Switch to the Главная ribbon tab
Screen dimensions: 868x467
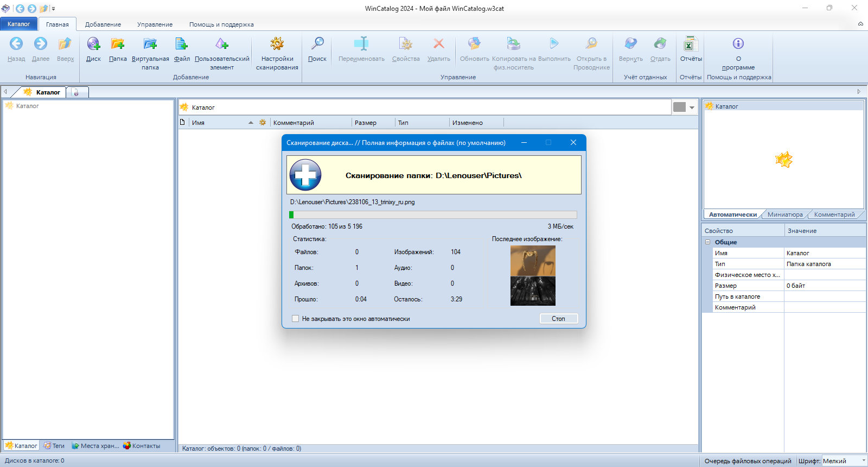click(x=58, y=24)
